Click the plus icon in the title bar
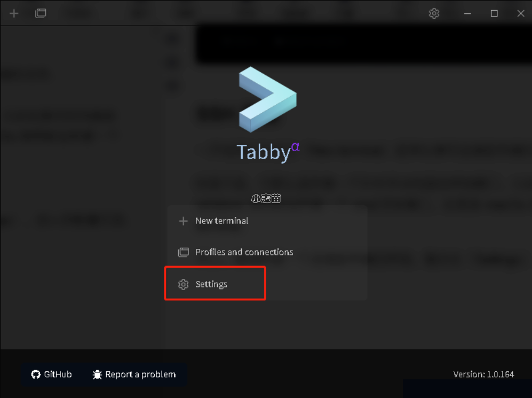The height and width of the screenshot is (398, 532). pyautogui.click(x=14, y=13)
